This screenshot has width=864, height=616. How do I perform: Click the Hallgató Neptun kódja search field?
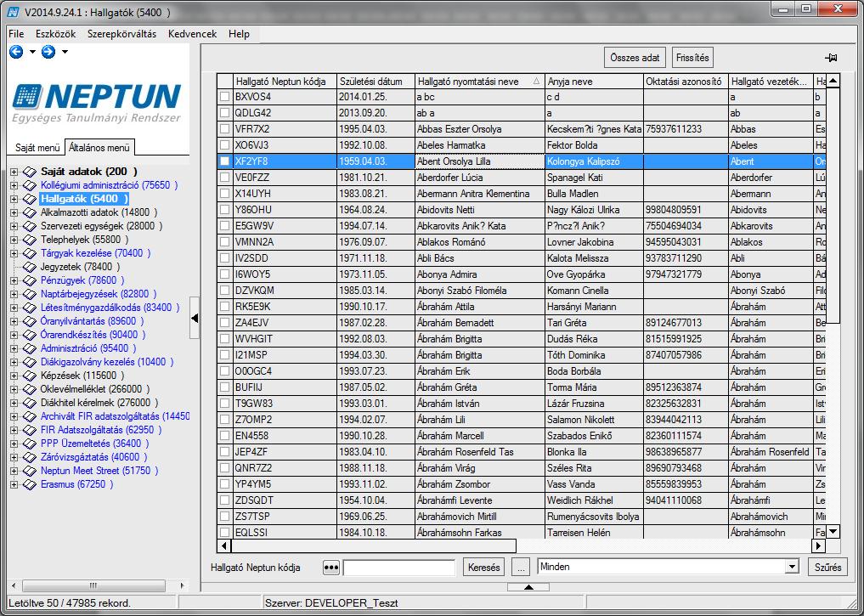click(399, 567)
